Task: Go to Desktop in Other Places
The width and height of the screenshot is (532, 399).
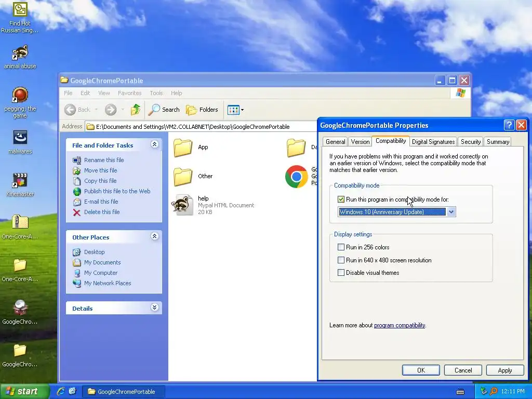Action: tap(94, 252)
